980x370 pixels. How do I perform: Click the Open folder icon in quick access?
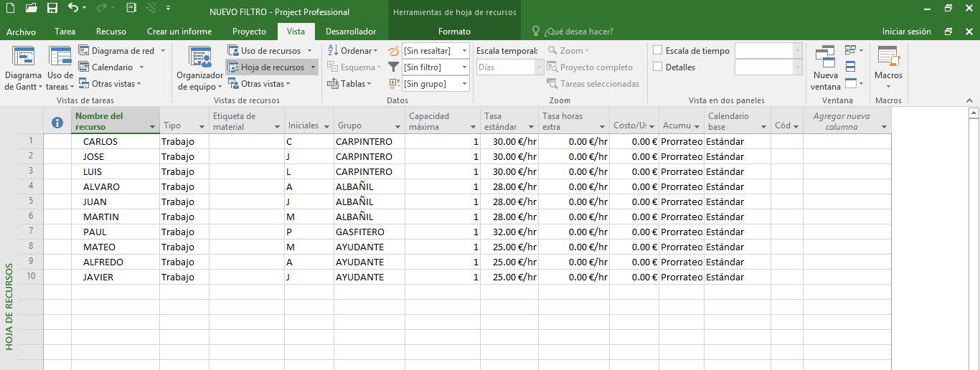(31, 9)
